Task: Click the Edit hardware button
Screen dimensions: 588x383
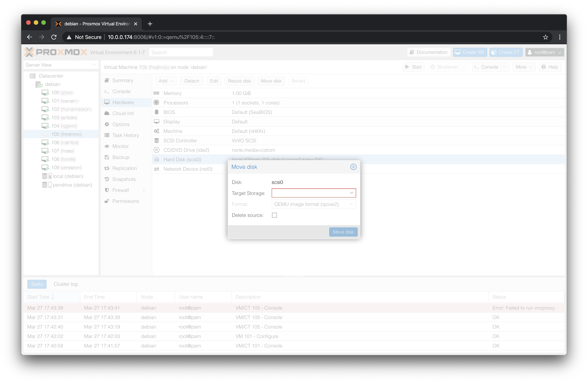Action: pyautogui.click(x=214, y=81)
